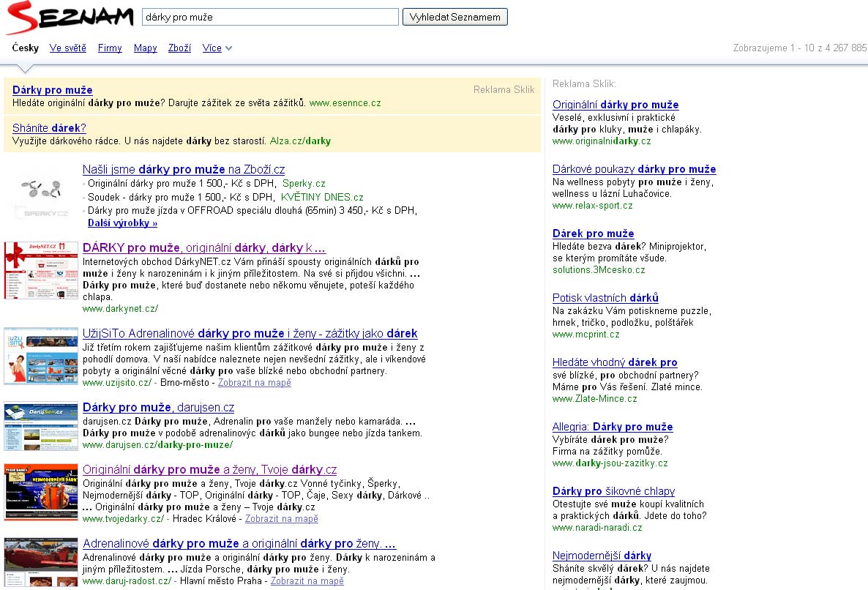This screenshot has height=590, width=868.
Task: Click the www.Zlate-Mince.cz URL
Action: pyautogui.click(x=594, y=398)
